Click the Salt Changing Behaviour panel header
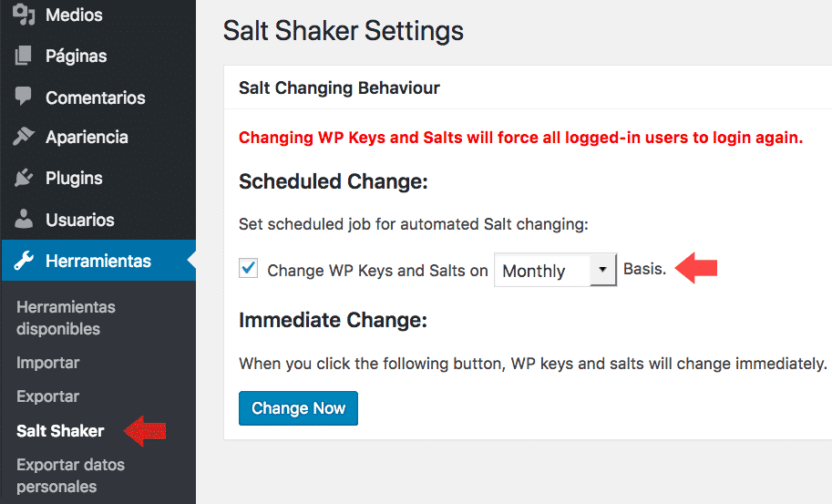This screenshot has width=832, height=504. pos(339,88)
